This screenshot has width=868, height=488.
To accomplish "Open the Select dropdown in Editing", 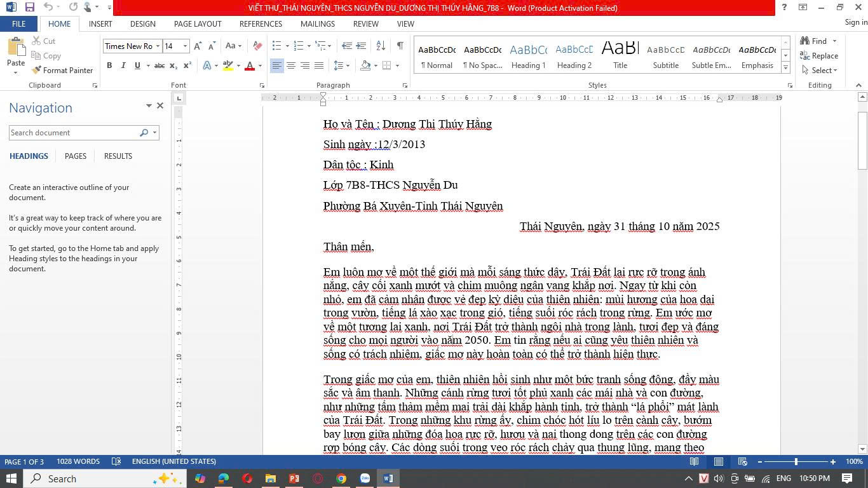I will click(x=820, y=71).
